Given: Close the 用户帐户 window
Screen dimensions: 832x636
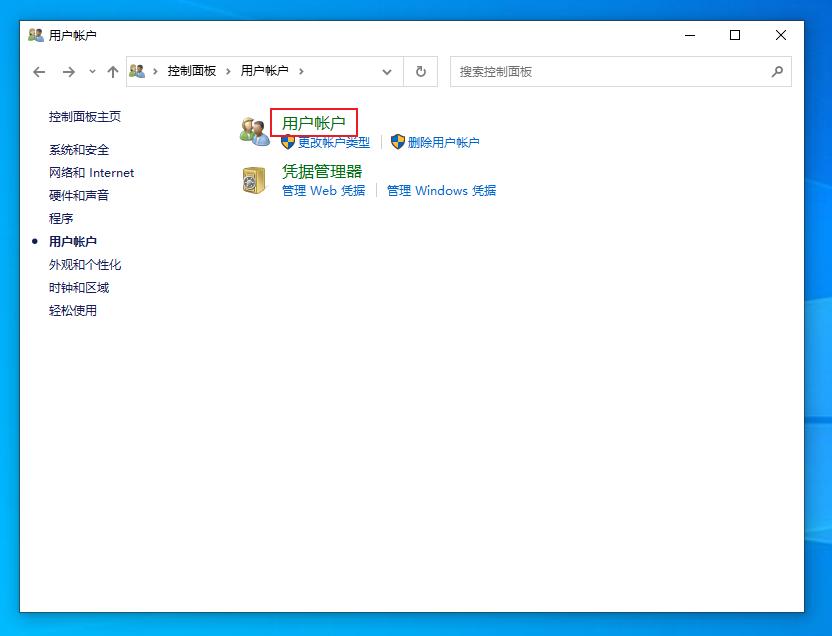Looking at the screenshot, I should (781, 35).
